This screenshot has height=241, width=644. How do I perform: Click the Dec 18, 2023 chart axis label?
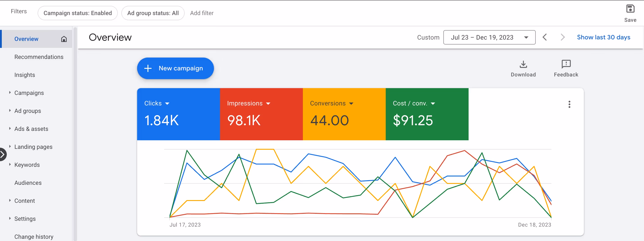click(535, 225)
